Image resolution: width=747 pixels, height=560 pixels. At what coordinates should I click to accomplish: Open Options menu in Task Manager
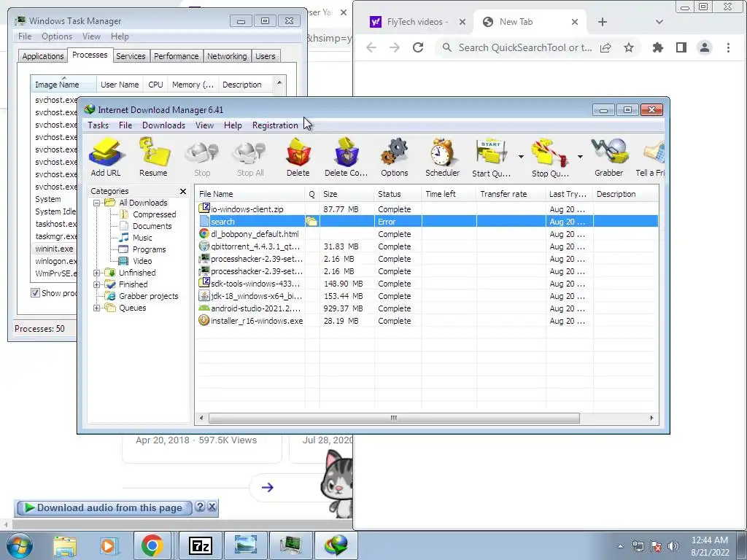coord(57,36)
